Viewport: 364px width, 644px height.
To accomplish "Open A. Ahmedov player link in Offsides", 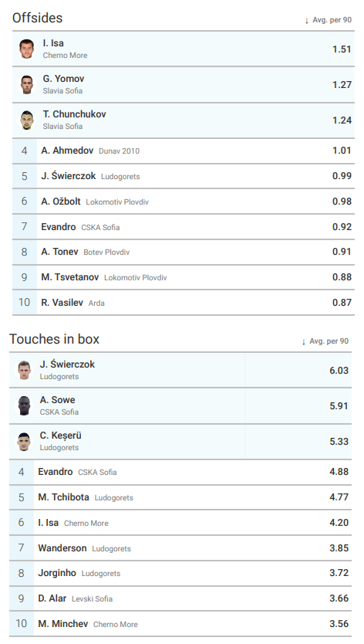I will coord(67,151).
